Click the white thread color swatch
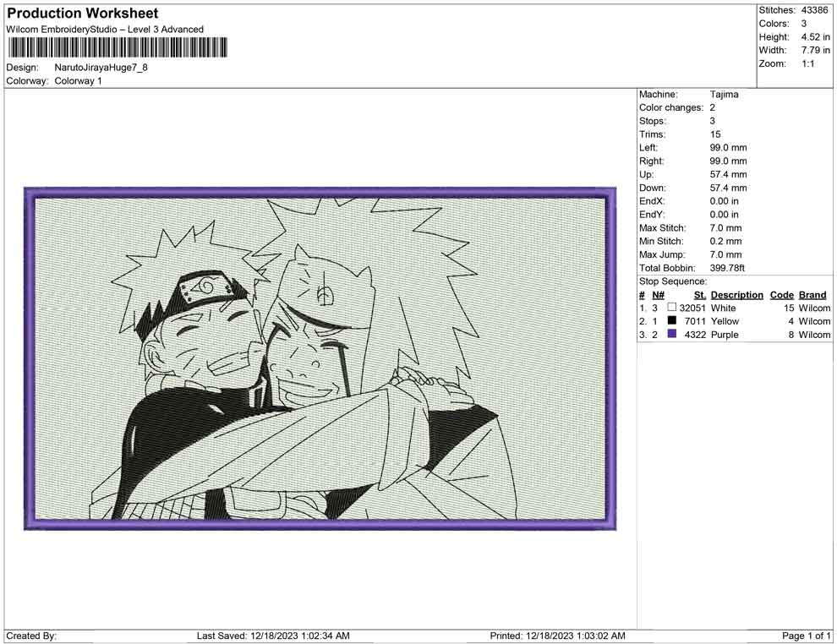The image size is (837, 644). 672,308
